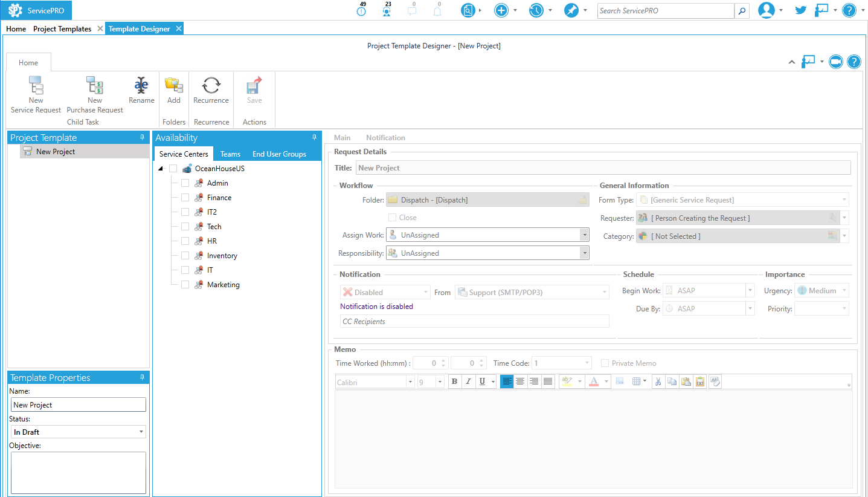The image size is (868, 497).
Task: Select the Teams availability tab
Action: point(230,154)
